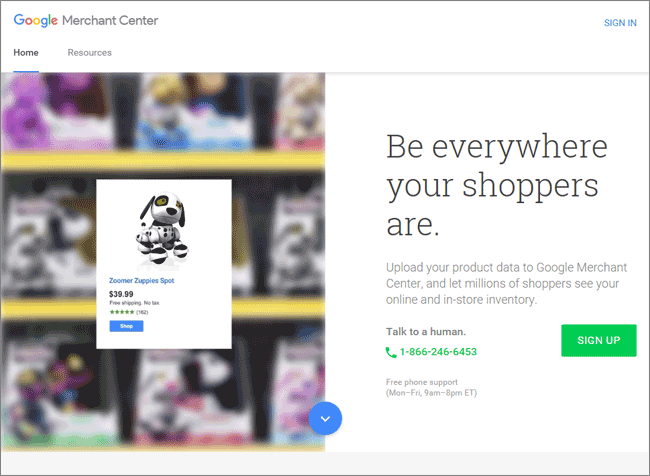650x476 pixels.
Task: Call the 1-866-246-6453 phone link
Action: pyautogui.click(x=438, y=352)
